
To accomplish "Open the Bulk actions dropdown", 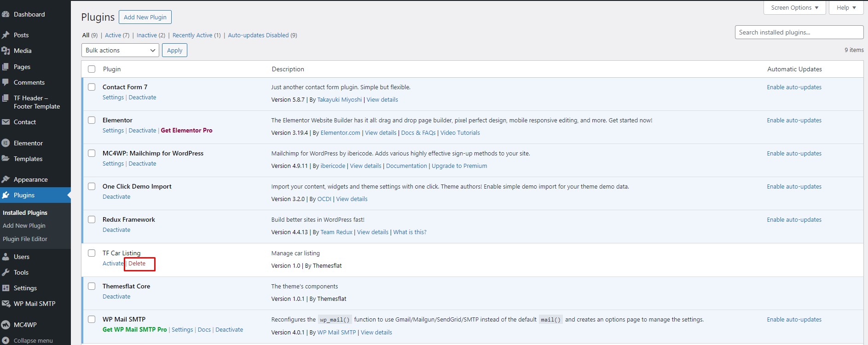I will tap(120, 50).
